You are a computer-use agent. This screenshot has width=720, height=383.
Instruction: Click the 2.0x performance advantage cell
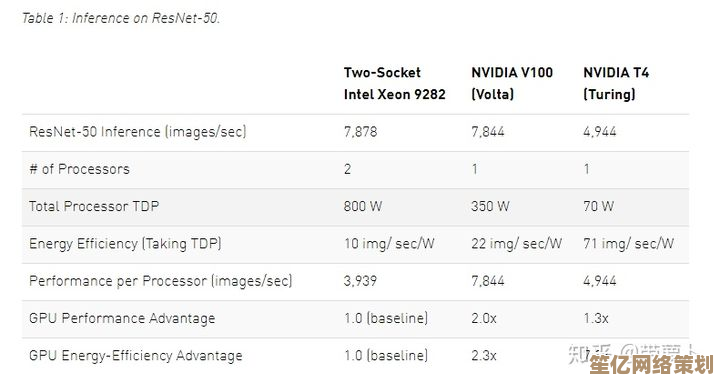tap(484, 318)
